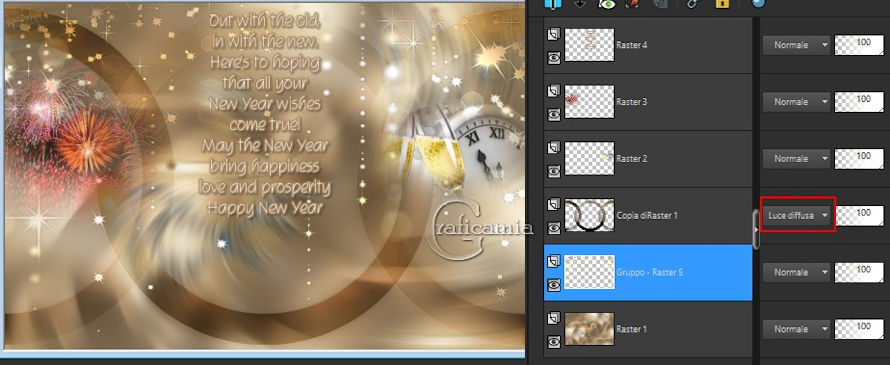Click the down arrow toolbar icon
The image size is (890, 365).
580,3
